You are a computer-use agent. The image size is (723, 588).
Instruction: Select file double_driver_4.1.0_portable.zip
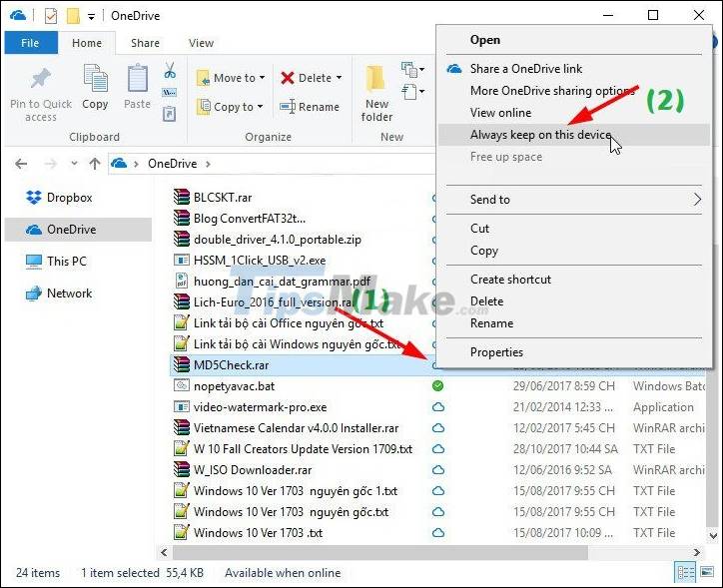tap(278, 240)
